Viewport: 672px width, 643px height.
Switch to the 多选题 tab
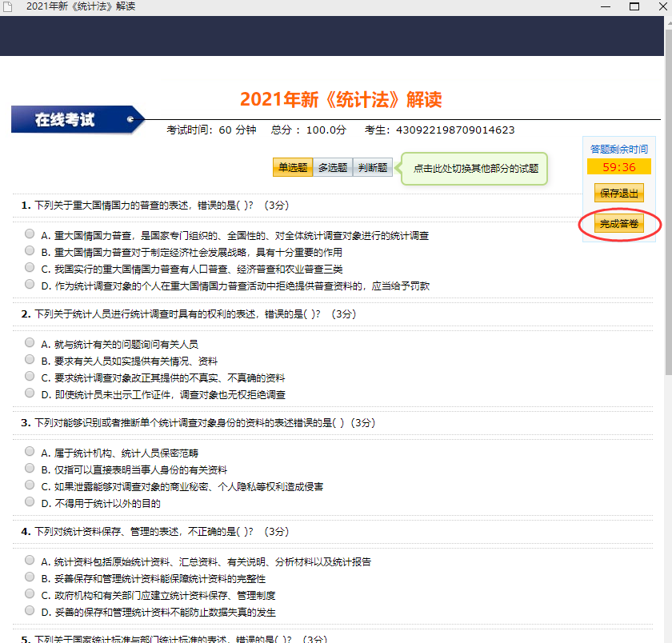[x=333, y=167]
